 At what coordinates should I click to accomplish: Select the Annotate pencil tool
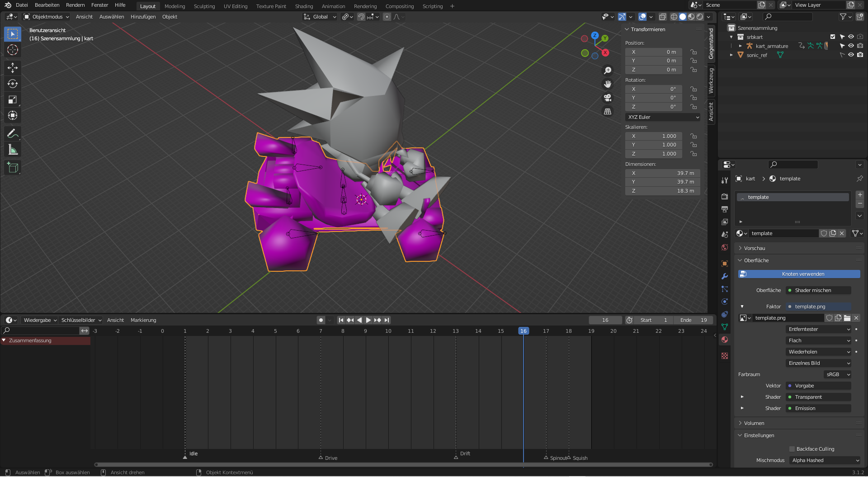[x=13, y=133]
